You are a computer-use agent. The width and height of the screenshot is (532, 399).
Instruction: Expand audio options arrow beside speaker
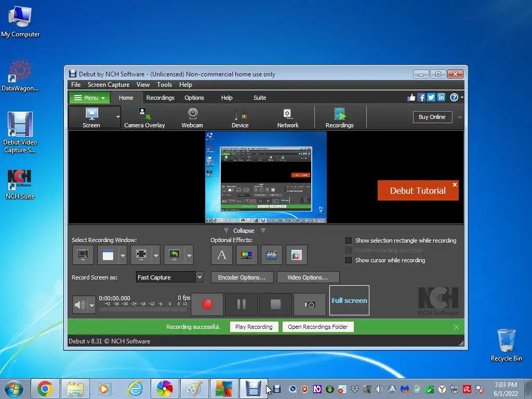(91, 305)
